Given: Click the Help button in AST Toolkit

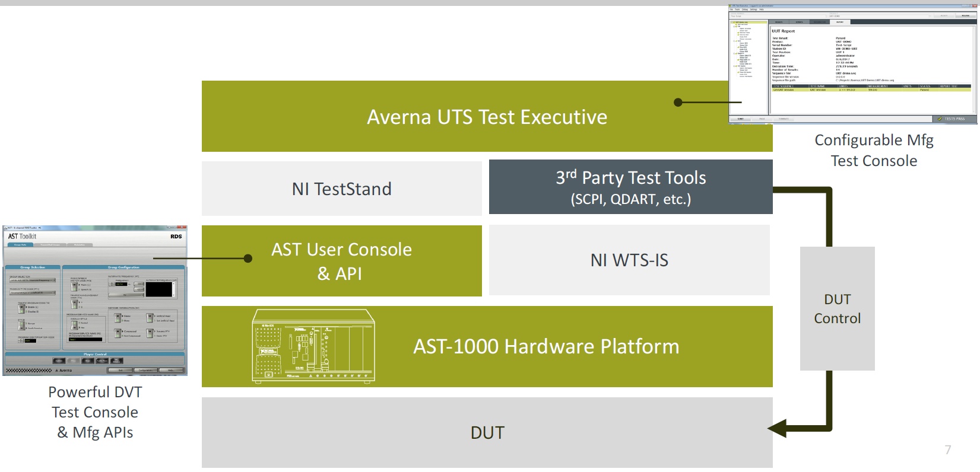Looking at the screenshot, I should 171,370.
